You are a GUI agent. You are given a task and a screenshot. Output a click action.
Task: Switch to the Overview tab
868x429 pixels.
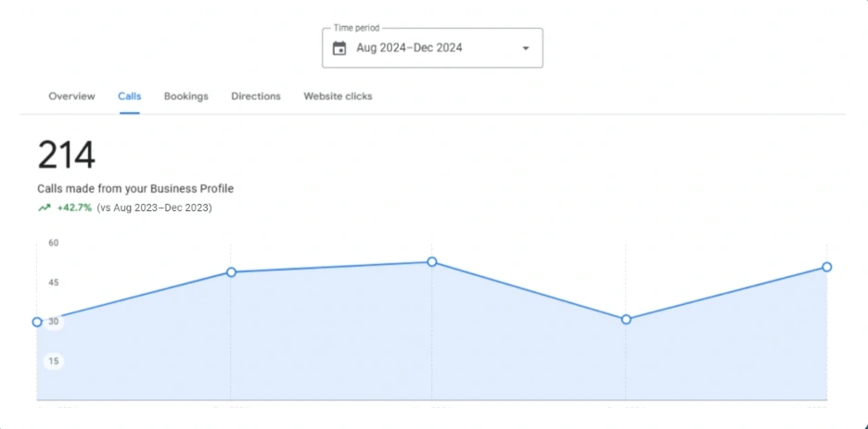coord(72,96)
